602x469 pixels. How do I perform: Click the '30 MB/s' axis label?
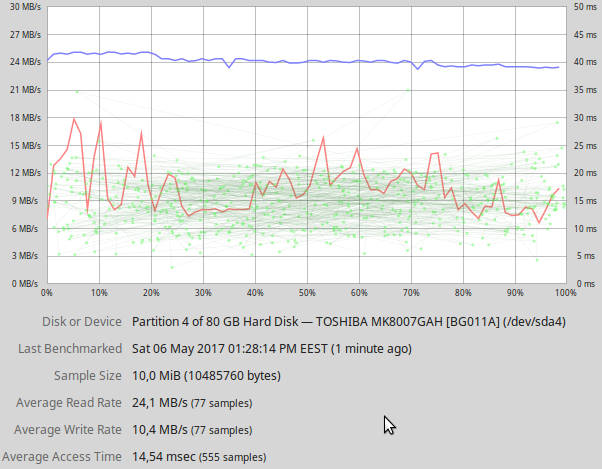pos(25,7)
